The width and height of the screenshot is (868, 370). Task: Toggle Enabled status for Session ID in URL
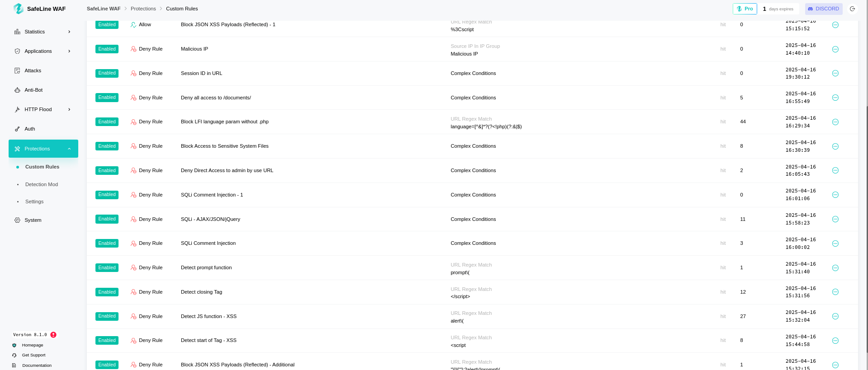coord(107,73)
